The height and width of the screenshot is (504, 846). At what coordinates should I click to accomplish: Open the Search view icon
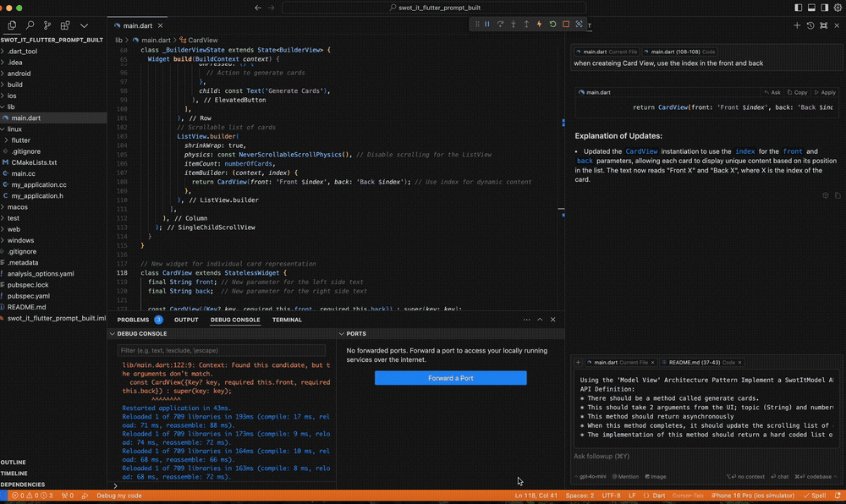[30, 25]
